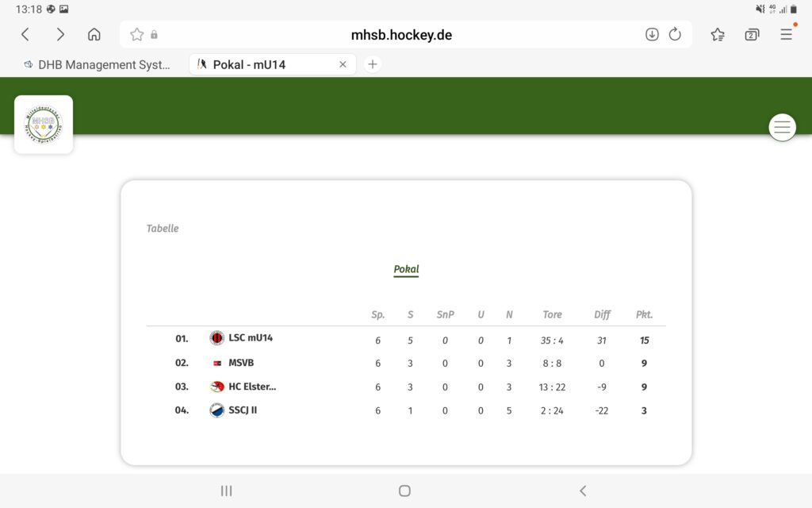Open the LSC mU14 team entry
This screenshot has height=508, width=812.
(x=250, y=338)
